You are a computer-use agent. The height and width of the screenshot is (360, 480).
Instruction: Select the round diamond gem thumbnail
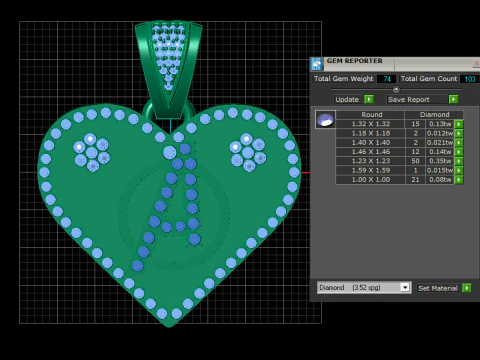pos(325,119)
